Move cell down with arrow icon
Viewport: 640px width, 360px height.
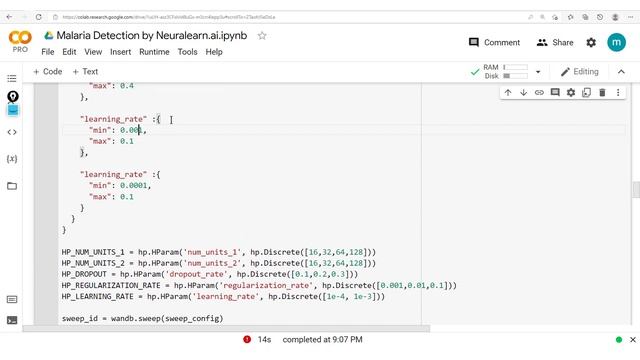(523, 93)
